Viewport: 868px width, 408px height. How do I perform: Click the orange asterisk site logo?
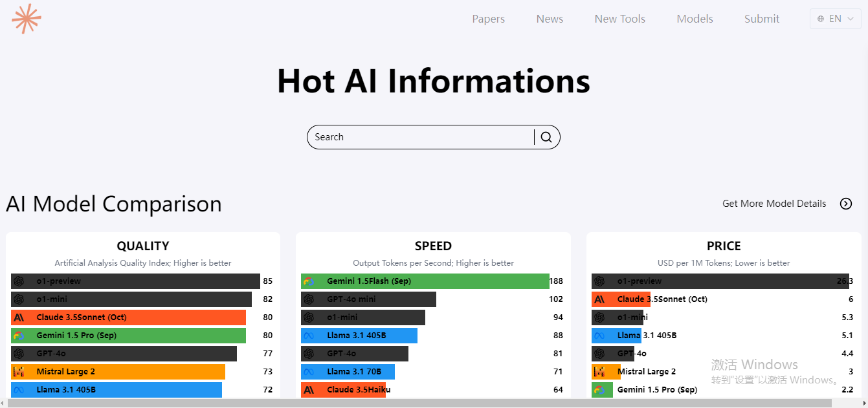pyautogui.click(x=27, y=18)
